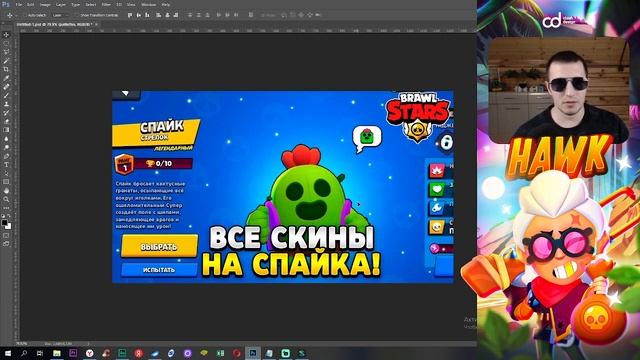Viewport: 640px width, 360px height.
Task: Select the Dodge tool
Action: (7, 147)
